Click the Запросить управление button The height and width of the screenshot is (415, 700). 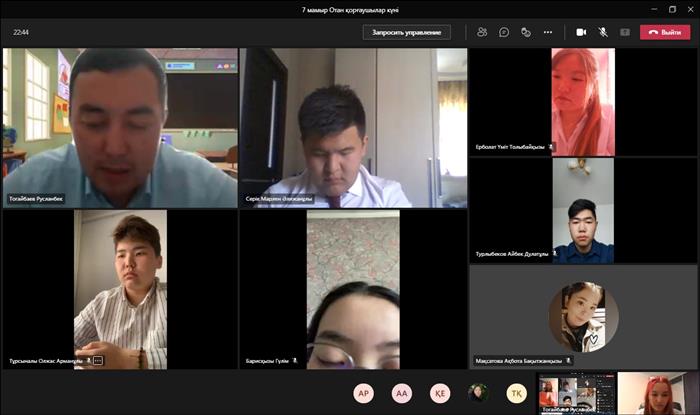pos(406,32)
